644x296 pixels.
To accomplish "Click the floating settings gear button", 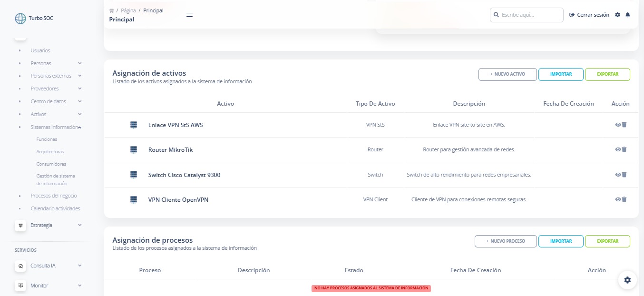I will [627, 280].
